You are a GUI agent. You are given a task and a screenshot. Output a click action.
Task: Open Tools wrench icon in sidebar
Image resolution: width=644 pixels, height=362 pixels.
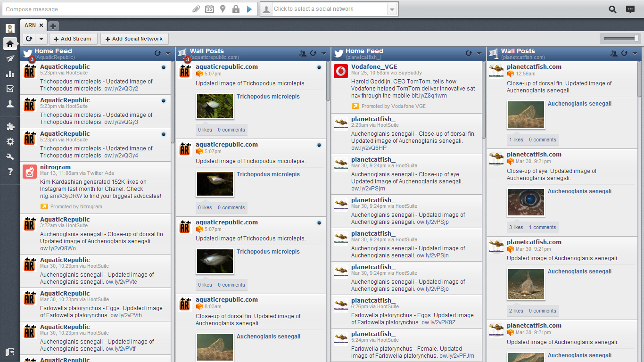(x=10, y=156)
